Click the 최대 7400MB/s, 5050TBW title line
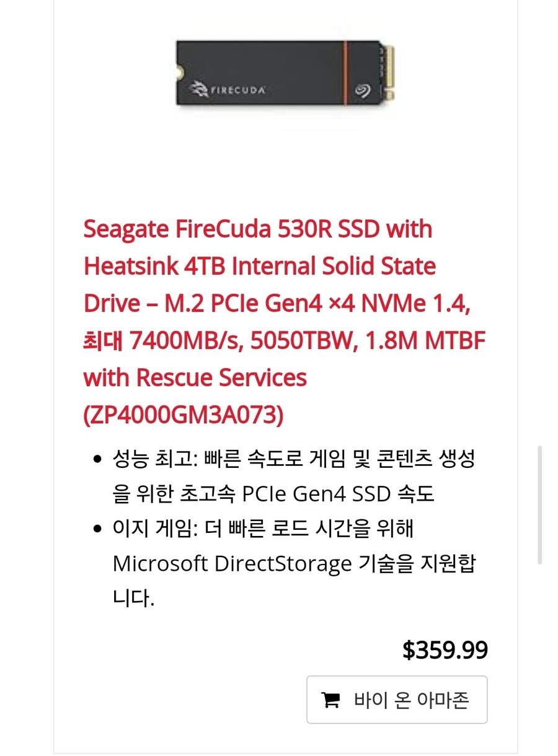The height and width of the screenshot is (756, 558). [x=284, y=341]
